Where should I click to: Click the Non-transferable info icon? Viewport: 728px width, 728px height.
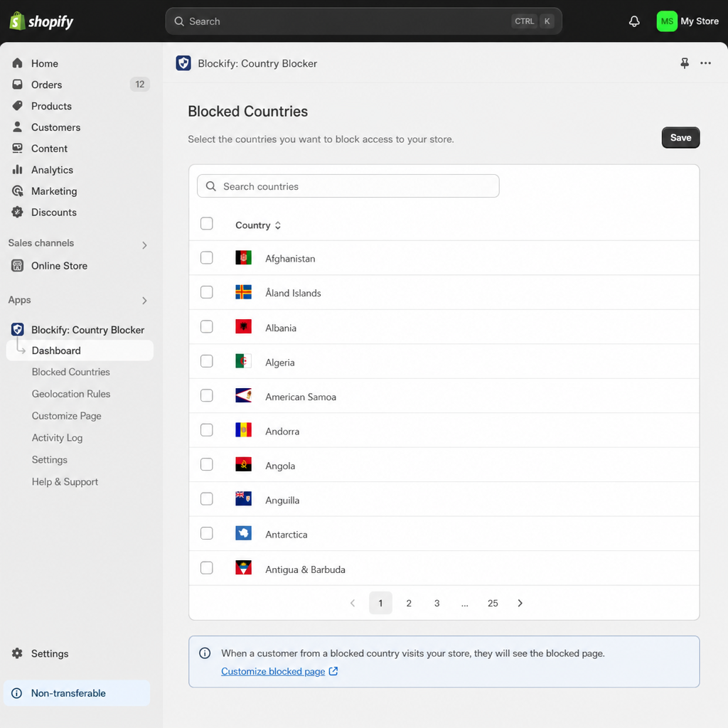point(17,693)
